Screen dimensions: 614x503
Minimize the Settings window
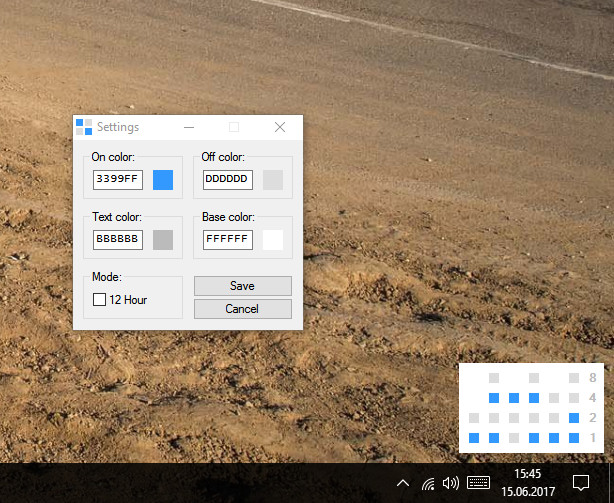tap(189, 127)
